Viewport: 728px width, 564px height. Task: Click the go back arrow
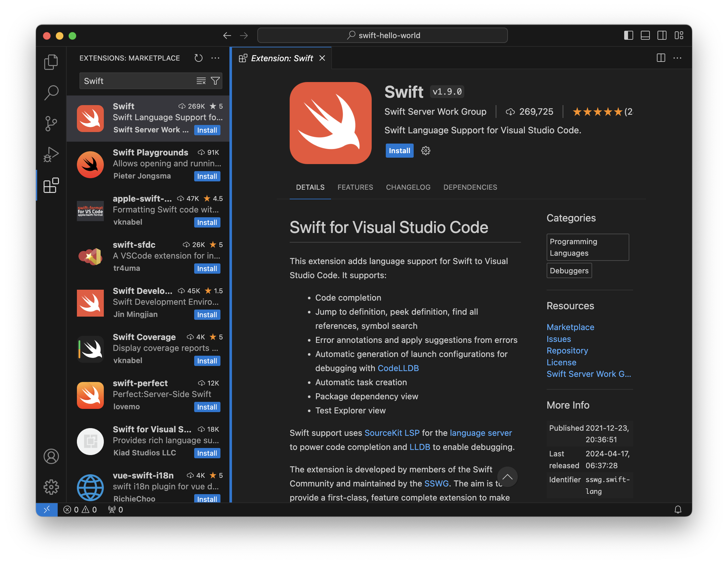[x=227, y=35]
